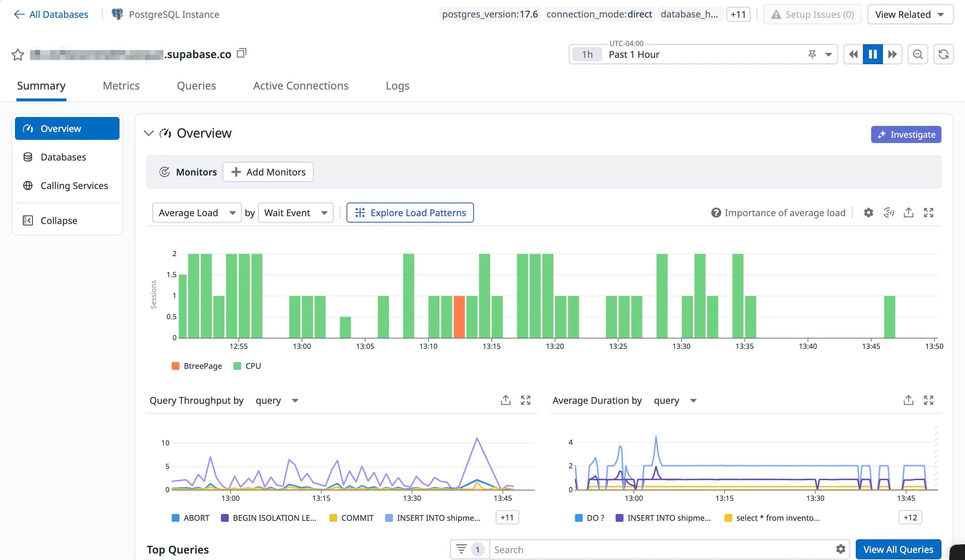Open Average Load graph settings gear
The image size is (965, 560).
[x=868, y=213]
